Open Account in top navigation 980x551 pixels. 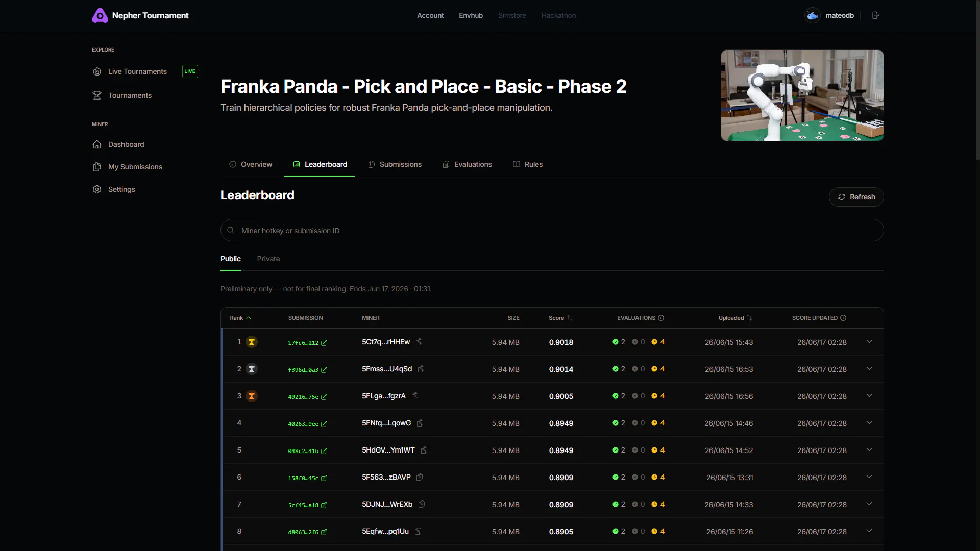click(x=430, y=15)
